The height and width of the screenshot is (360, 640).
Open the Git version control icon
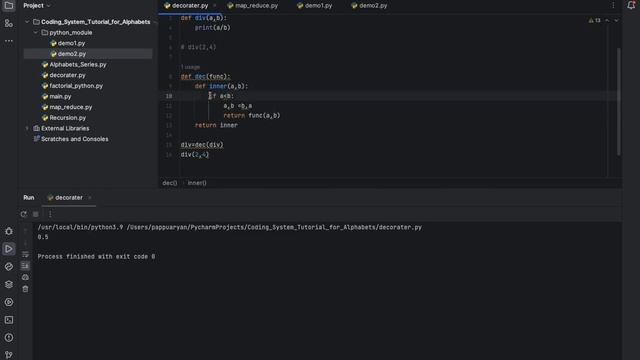9,355
